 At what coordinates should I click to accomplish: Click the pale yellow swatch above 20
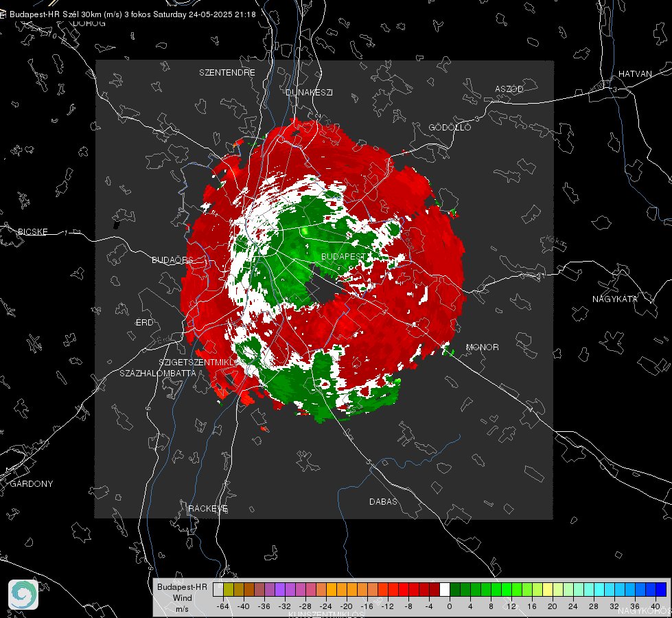[x=548, y=590]
